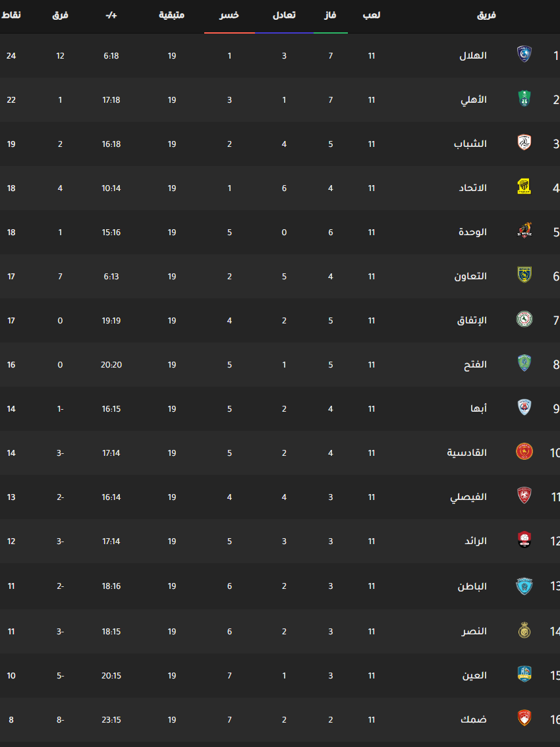Screen dimensions: 560x747
Task: Open the Al-Ahli green crest icon
Action: 524,99
